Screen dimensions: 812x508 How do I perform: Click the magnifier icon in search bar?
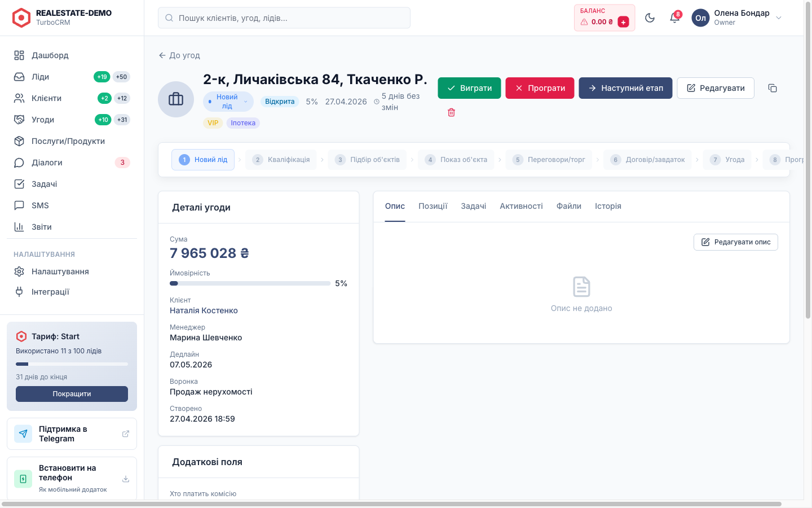coord(169,18)
